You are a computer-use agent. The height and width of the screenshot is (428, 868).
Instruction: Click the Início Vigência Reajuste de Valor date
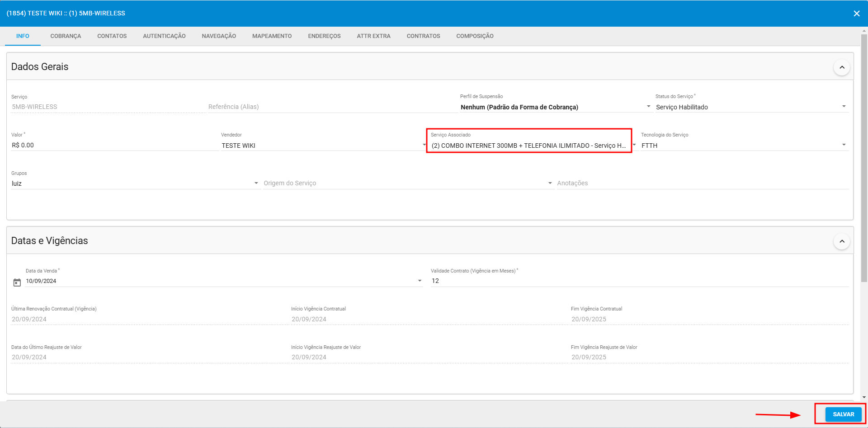pos(309,357)
